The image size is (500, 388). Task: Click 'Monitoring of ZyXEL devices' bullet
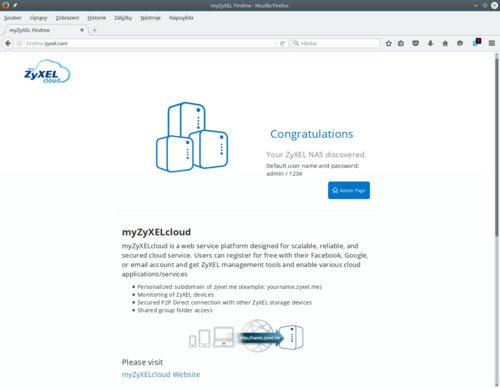pos(175,295)
